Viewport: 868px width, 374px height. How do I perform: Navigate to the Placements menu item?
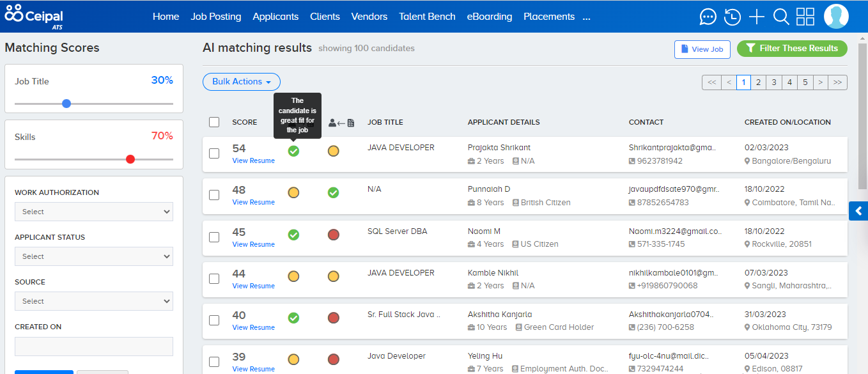click(549, 17)
